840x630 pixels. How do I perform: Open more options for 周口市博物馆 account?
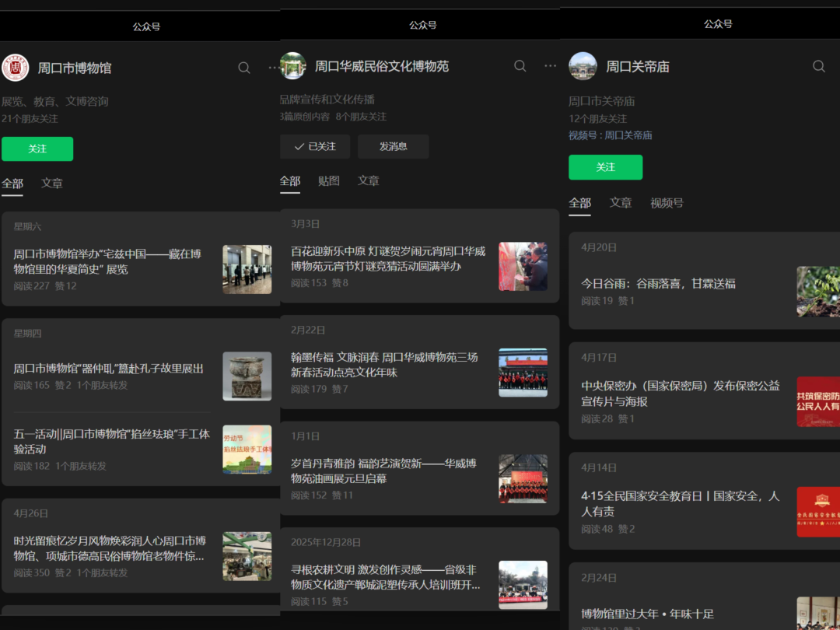(274, 68)
